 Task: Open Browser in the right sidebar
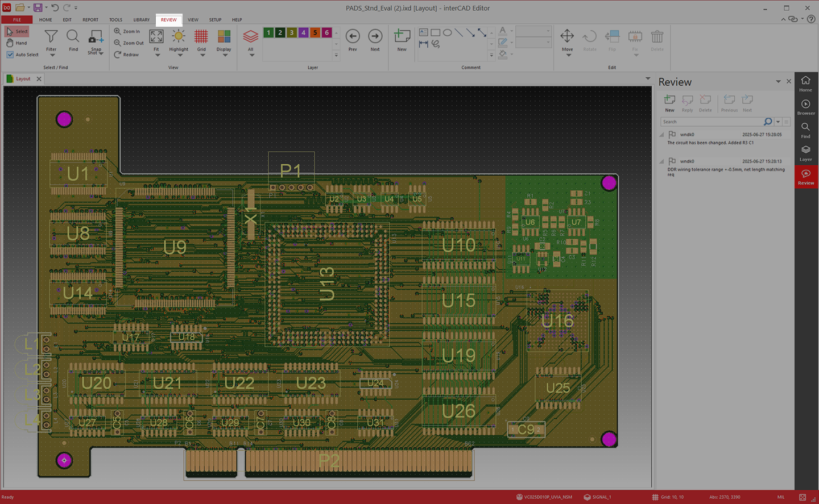point(806,107)
